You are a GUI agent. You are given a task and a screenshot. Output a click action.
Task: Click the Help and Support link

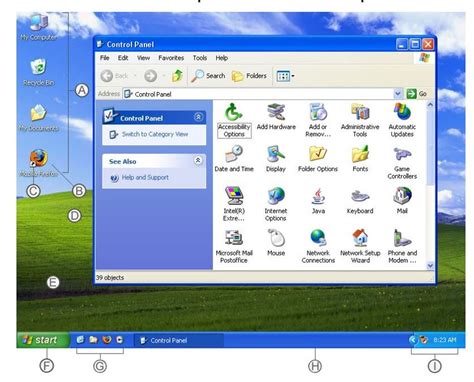click(x=145, y=178)
